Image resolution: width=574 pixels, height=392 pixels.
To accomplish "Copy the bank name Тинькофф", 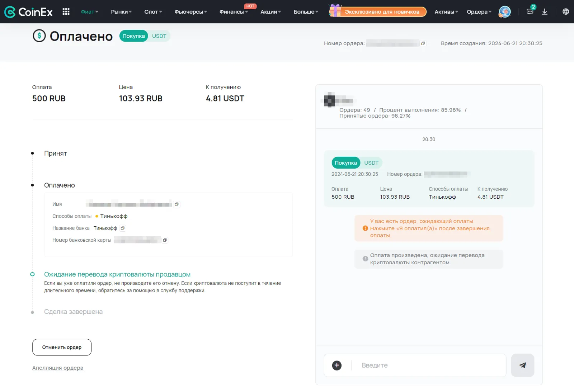I will tap(123, 228).
